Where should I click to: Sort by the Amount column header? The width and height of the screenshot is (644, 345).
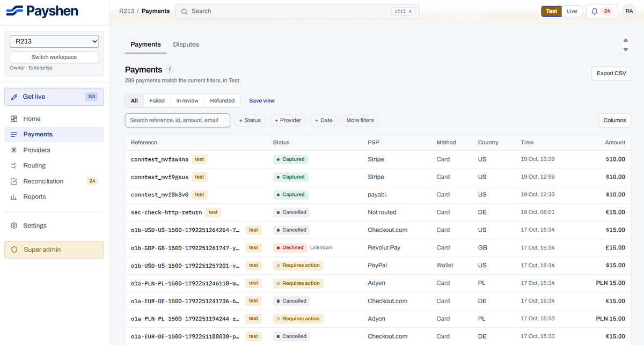(615, 142)
